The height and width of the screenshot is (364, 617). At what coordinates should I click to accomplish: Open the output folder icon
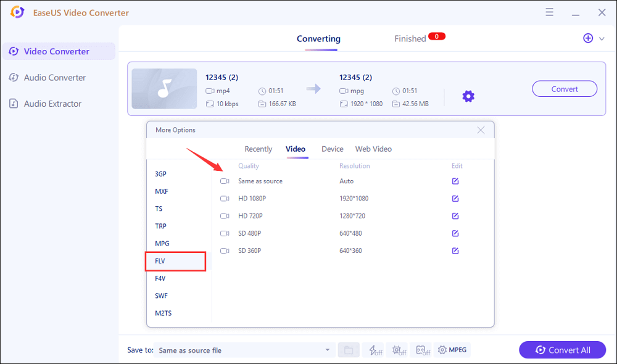[349, 350]
